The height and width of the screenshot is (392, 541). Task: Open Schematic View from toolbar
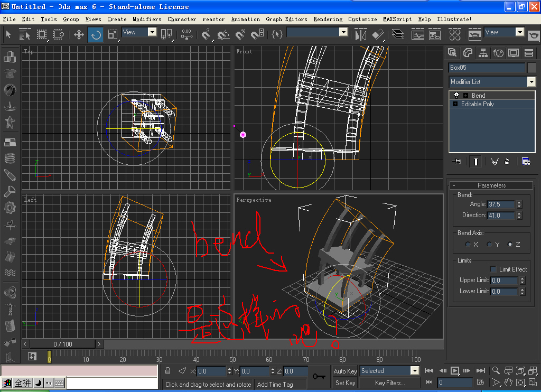click(434, 34)
